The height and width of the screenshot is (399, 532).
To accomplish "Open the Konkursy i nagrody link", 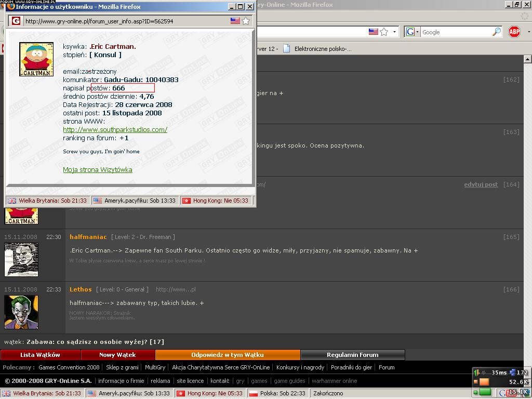I will click(x=300, y=367).
